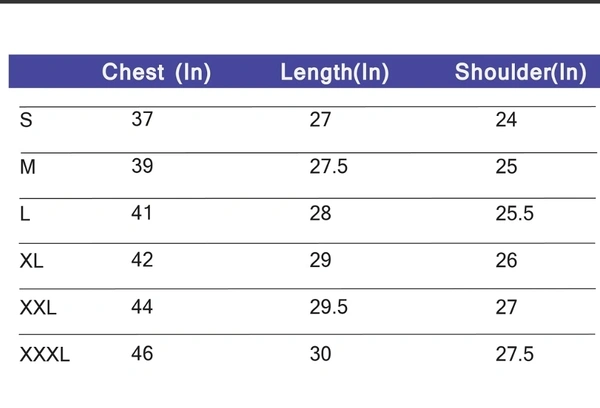Click chest value 39 for size M

point(142,166)
